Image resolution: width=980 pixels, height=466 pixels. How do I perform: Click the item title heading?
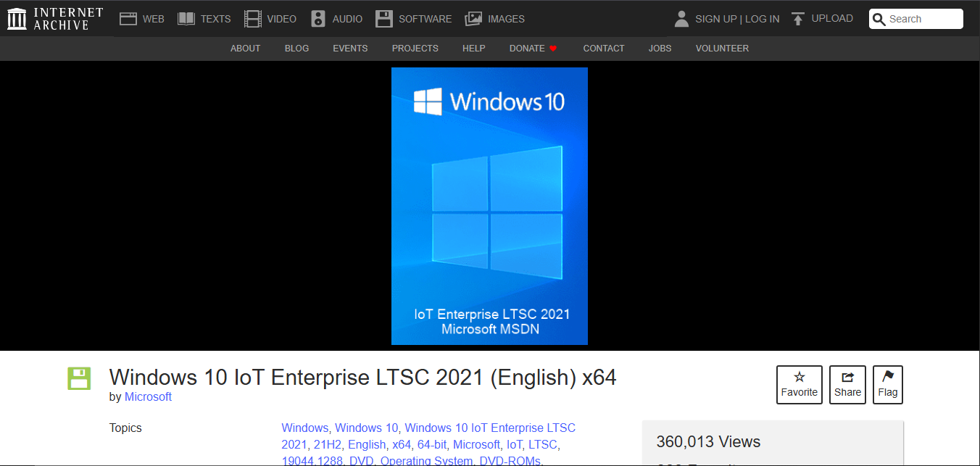click(x=362, y=378)
